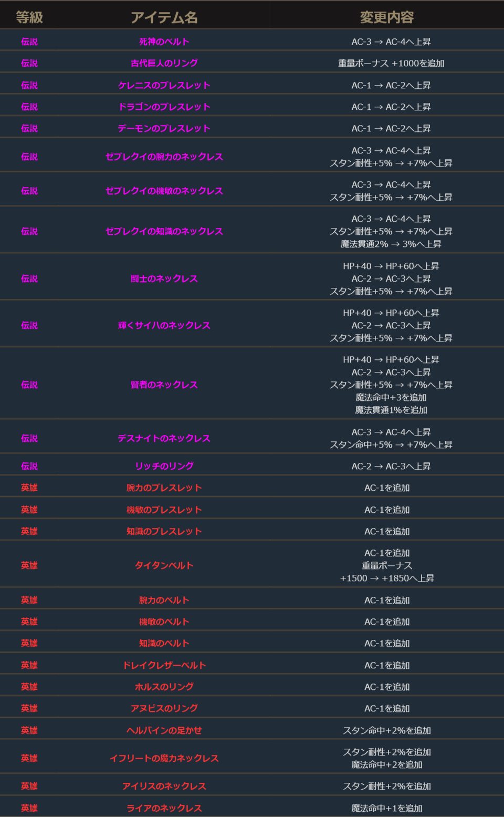Click the デスナイトのネックレス item name
This screenshot has height=817, width=504.
(164, 438)
